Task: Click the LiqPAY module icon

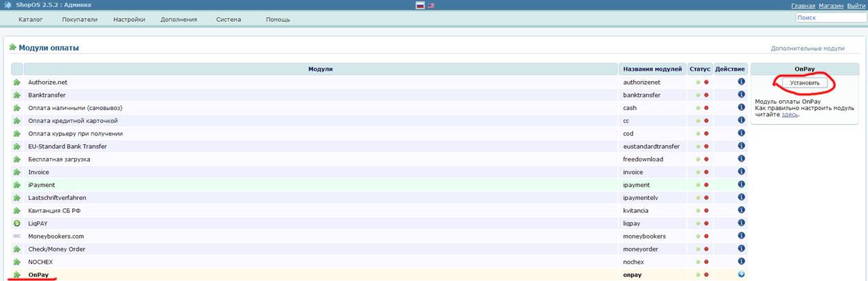Action: 17,223
